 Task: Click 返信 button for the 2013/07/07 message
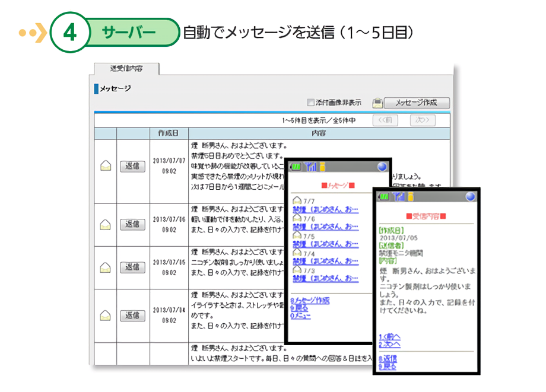pos(132,166)
